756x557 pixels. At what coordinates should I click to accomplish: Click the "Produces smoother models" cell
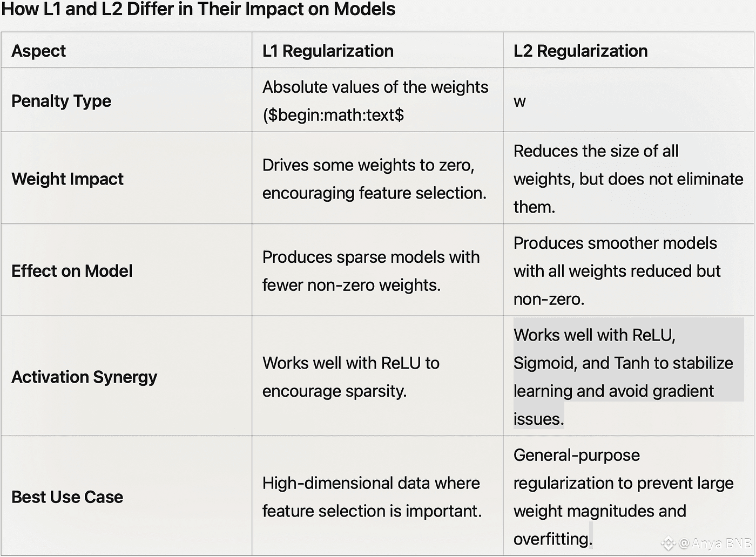[x=617, y=270]
